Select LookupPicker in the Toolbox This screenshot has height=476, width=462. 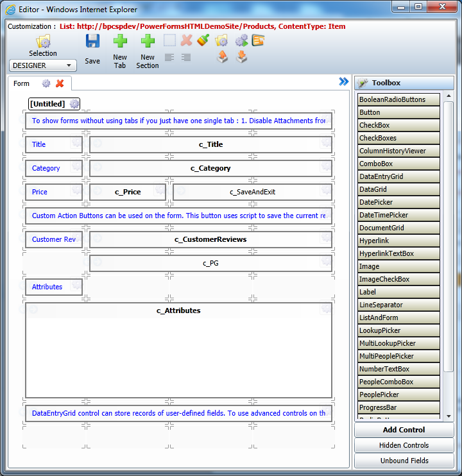coord(399,330)
